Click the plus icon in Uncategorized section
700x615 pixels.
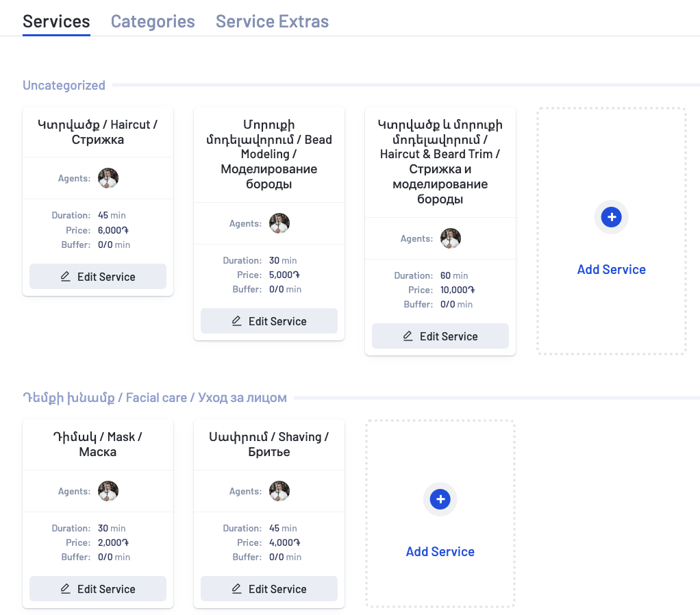coord(612,217)
